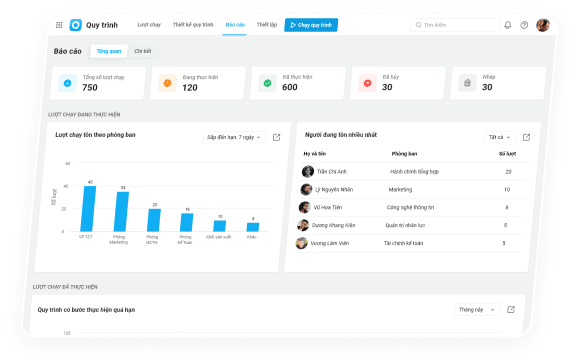Expand the Tất cả filter dropdown
The image size is (579, 364).
499,137
